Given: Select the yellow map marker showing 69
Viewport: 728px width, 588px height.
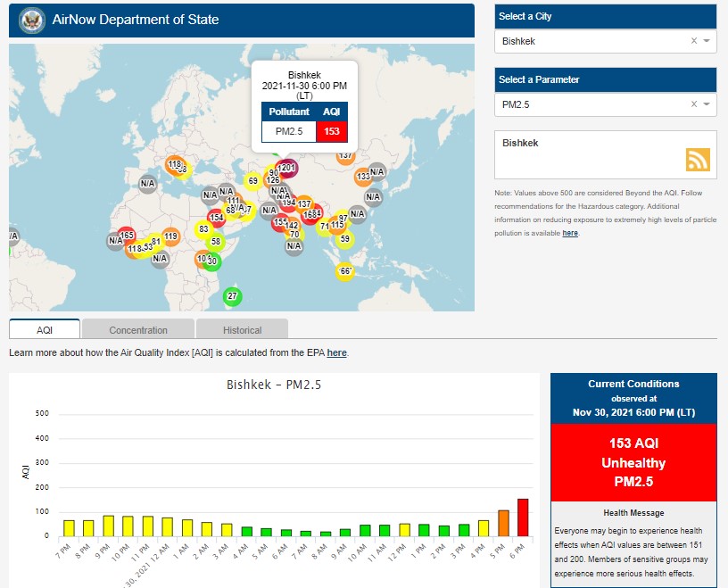Looking at the screenshot, I should pos(252,181).
